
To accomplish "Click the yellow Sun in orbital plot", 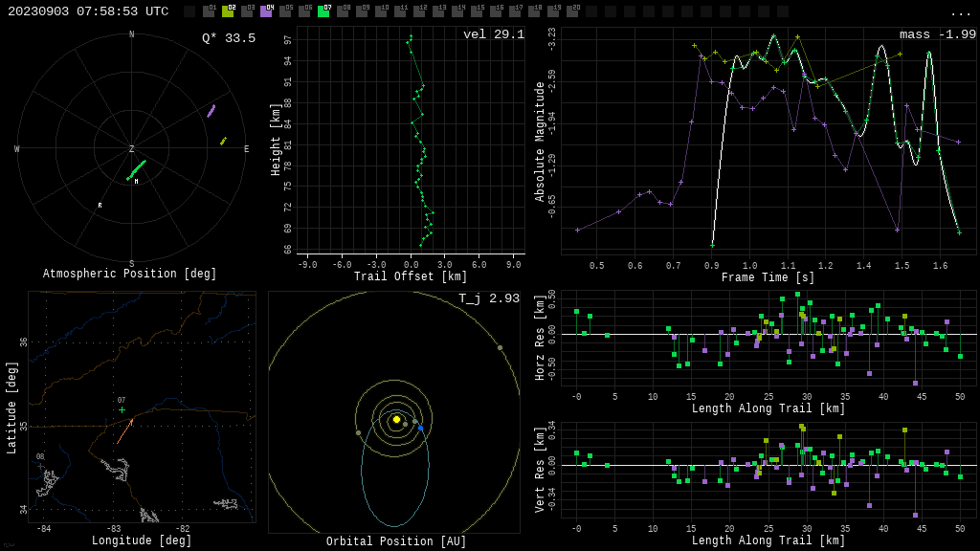I will tap(396, 419).
